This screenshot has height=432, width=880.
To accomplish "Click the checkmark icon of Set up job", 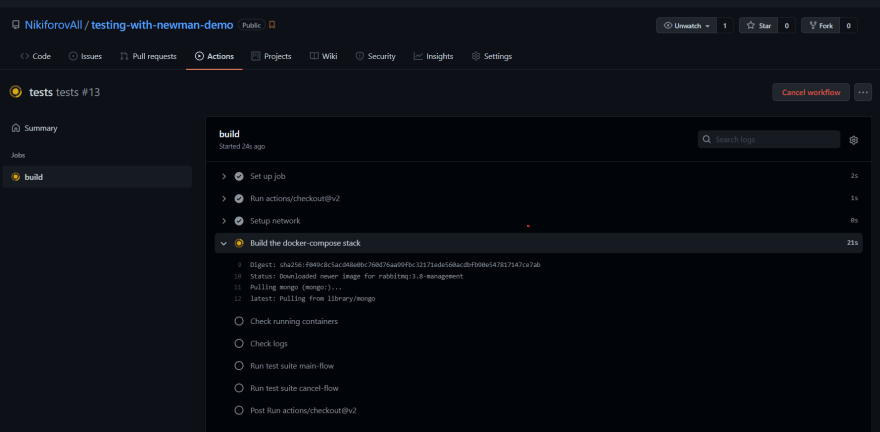I will tap(239, 176).
